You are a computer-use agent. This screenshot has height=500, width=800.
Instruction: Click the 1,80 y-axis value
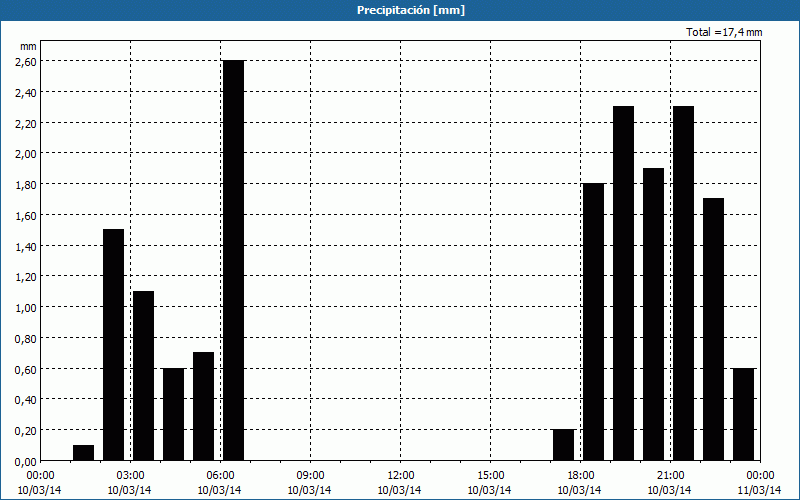(26, 185)
